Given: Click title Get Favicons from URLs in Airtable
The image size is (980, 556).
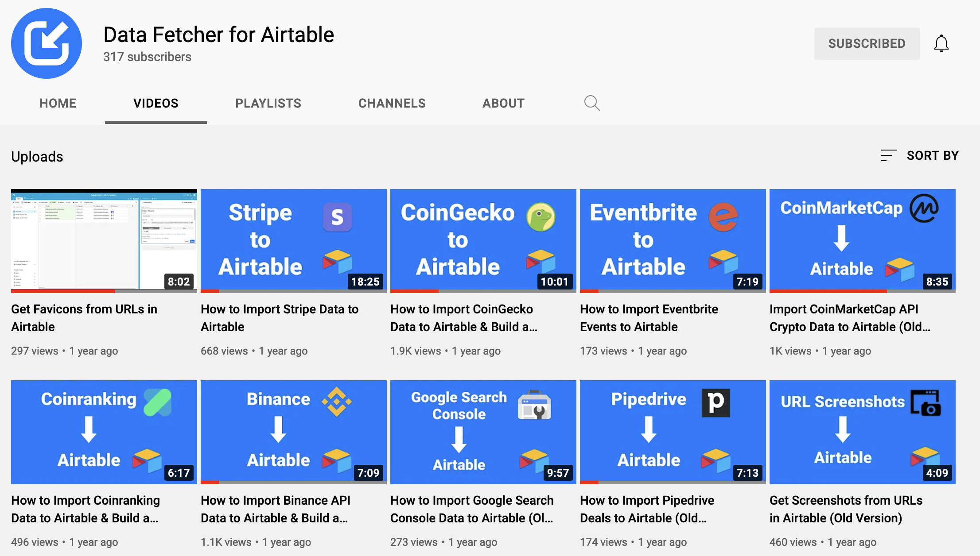Looking at the screenshot, I should [x=84, y=318].
